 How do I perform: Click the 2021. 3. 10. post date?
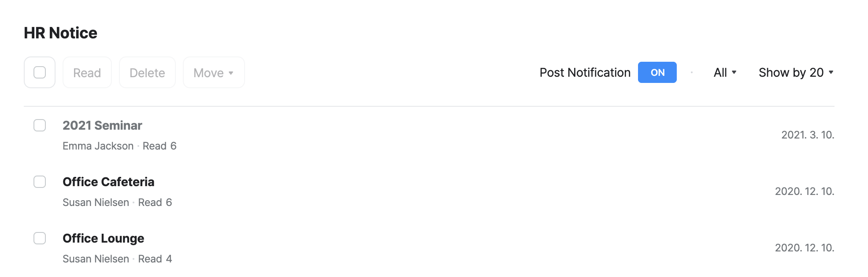808,135
